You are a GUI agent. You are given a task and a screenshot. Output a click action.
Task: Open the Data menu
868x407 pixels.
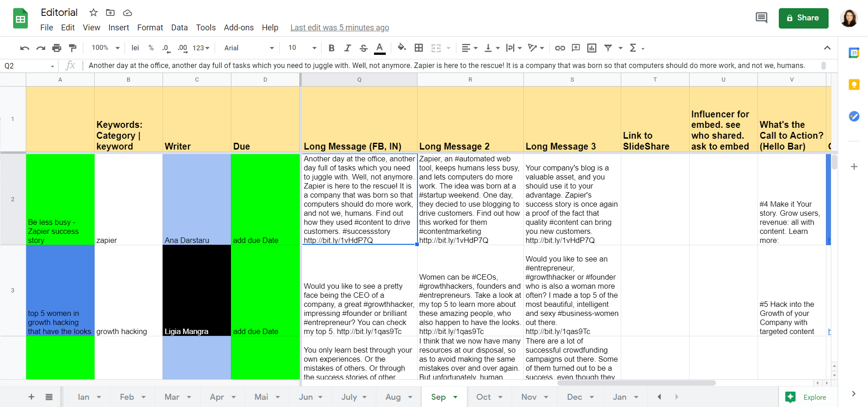179,28
